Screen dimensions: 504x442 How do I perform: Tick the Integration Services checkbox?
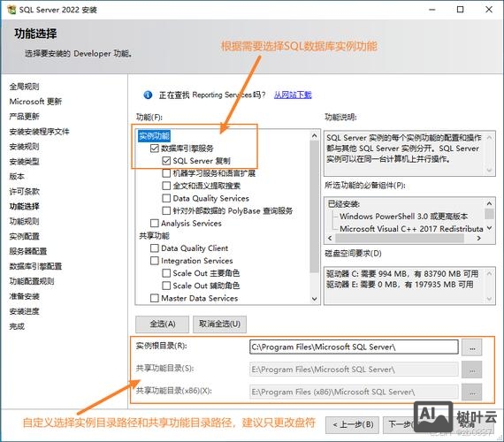(x=155, y=261)
